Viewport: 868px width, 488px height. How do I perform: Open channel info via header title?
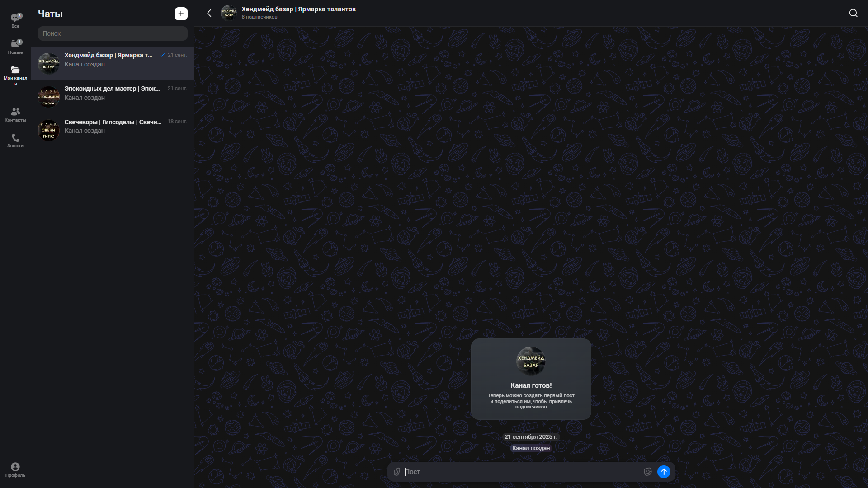(x=298, y=9)
